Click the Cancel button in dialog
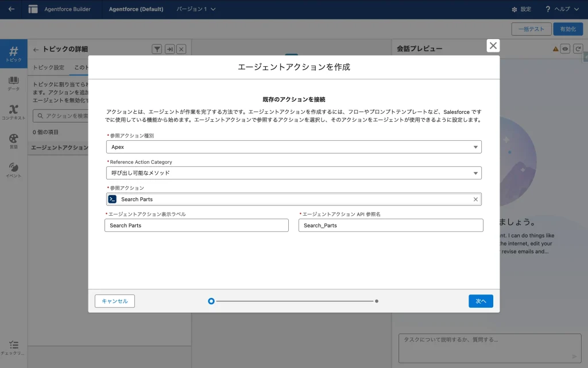This screenshot has width=588, height=368. [115, 301]
